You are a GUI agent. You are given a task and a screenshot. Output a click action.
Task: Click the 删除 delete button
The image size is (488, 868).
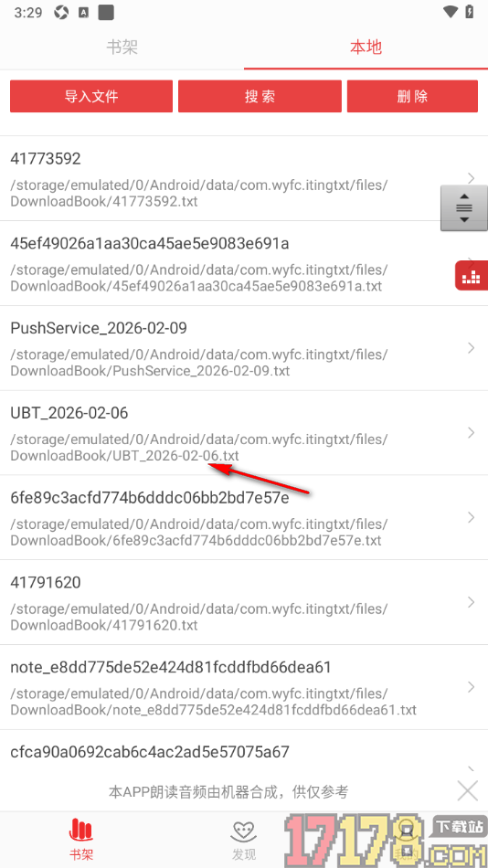pos(413,96)
